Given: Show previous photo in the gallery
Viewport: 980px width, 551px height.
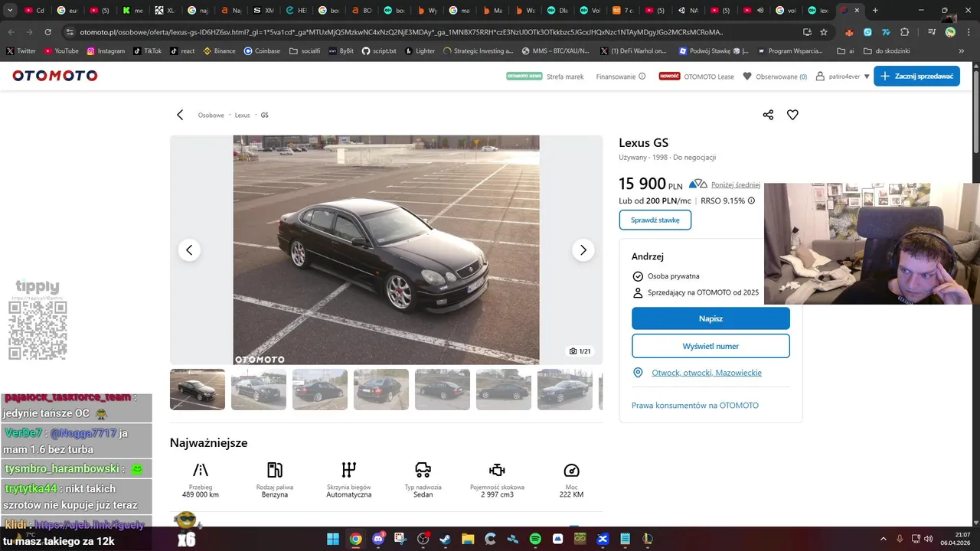Looking at the screenshot, I should tap(189, 250).
